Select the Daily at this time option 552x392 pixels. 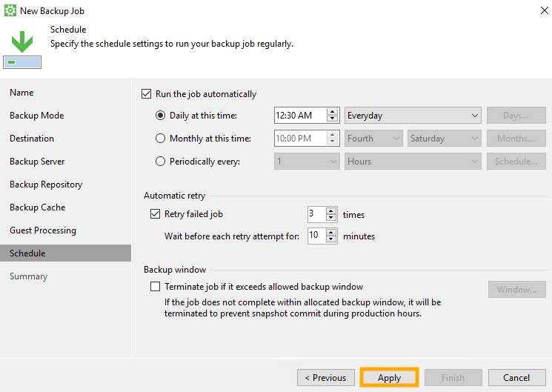click(x=161, y=116)
